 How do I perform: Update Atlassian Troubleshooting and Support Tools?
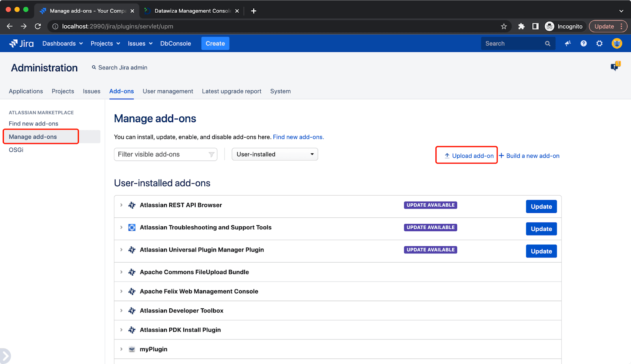point(541,229)
